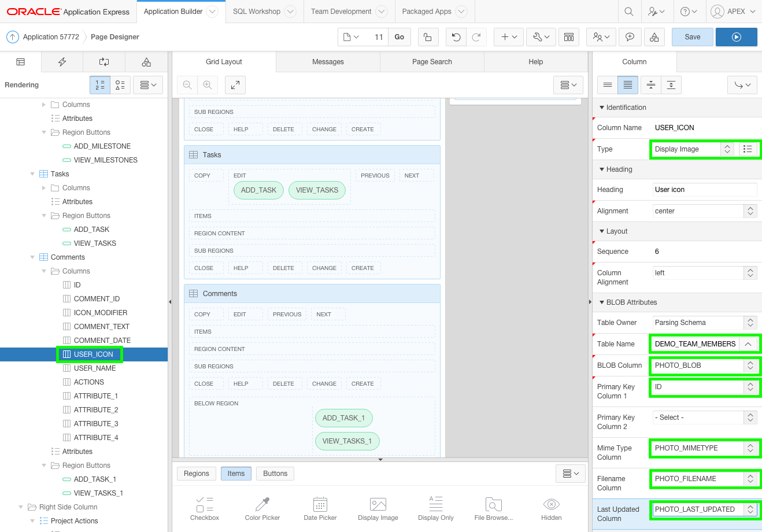This screenshot has width=762, height=532.
Task: Select the Display Image item in gallery
Action: (378, 508)
